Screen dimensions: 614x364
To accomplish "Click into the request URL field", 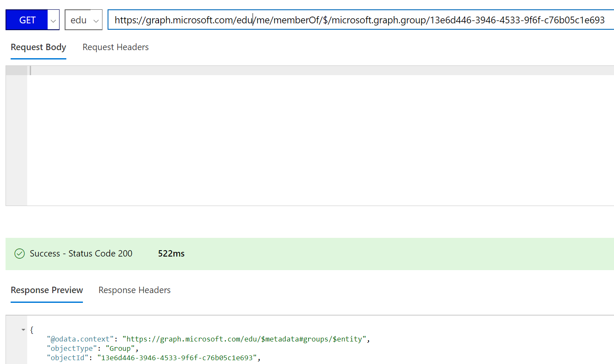I will (x=359, y=20).
